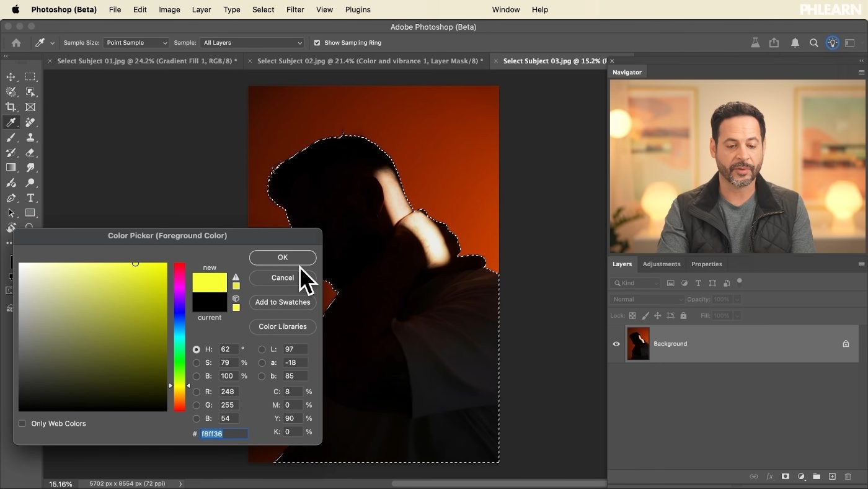Click the vertical hue slider strip
868x489 pixels.
coord(179,337)
